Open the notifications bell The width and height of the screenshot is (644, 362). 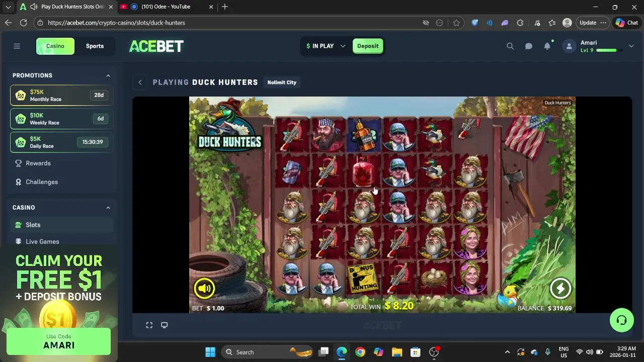point(547,46)
